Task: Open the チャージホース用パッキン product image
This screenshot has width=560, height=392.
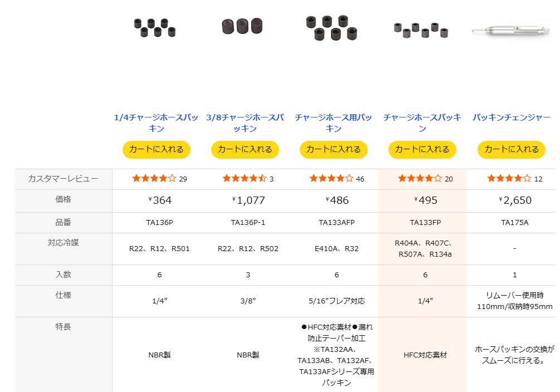Action: [332, 27]
